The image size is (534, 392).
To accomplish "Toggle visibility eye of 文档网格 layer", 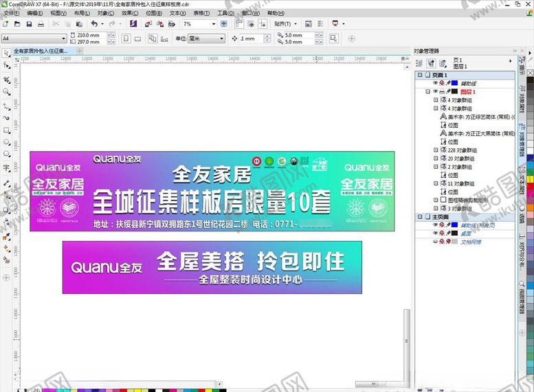I will [435, 242].
